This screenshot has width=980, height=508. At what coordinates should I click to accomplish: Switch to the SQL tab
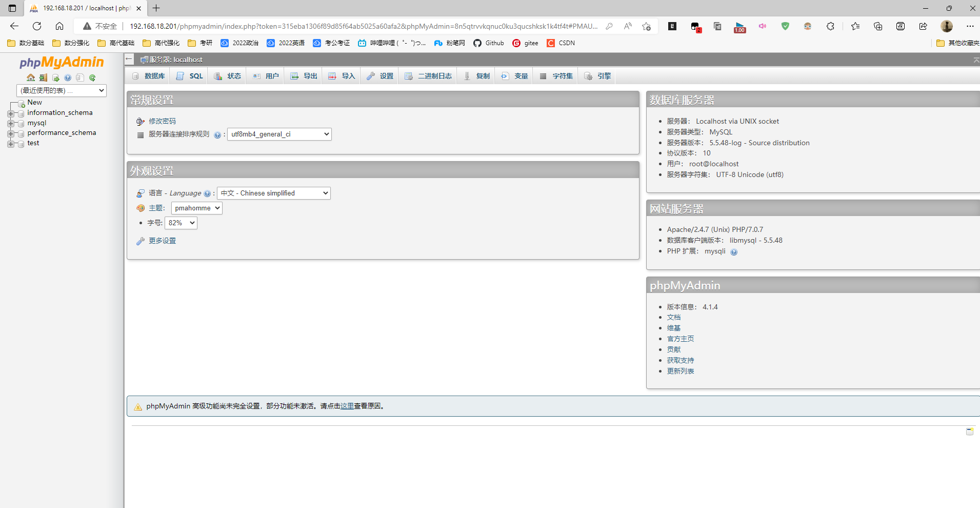pyautogui.click(x=190, y=76)
